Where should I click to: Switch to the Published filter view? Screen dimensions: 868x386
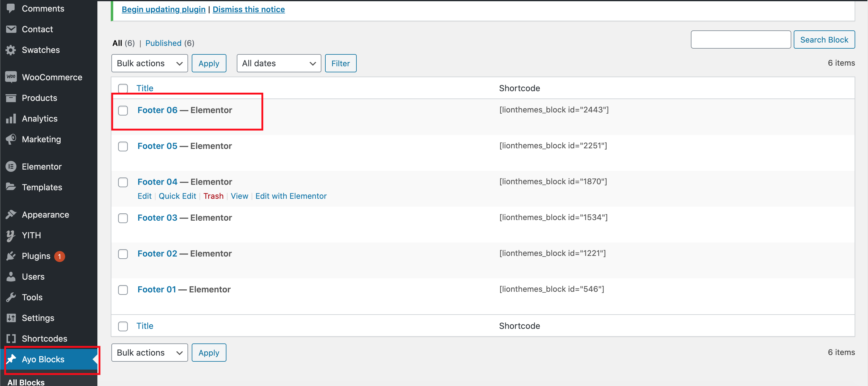163,43
